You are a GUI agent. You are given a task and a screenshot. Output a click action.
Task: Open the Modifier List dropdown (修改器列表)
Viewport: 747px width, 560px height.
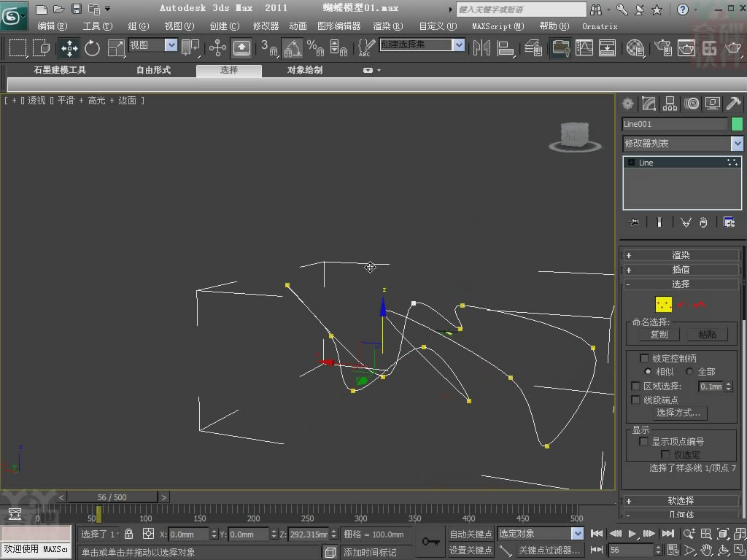point(683,144)
